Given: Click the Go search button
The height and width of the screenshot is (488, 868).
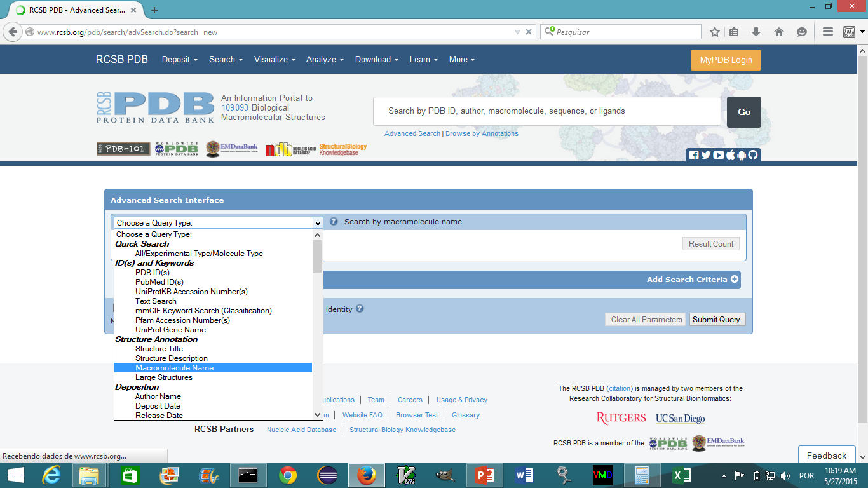Looking at the screenshot, I should tap(744, 112).
